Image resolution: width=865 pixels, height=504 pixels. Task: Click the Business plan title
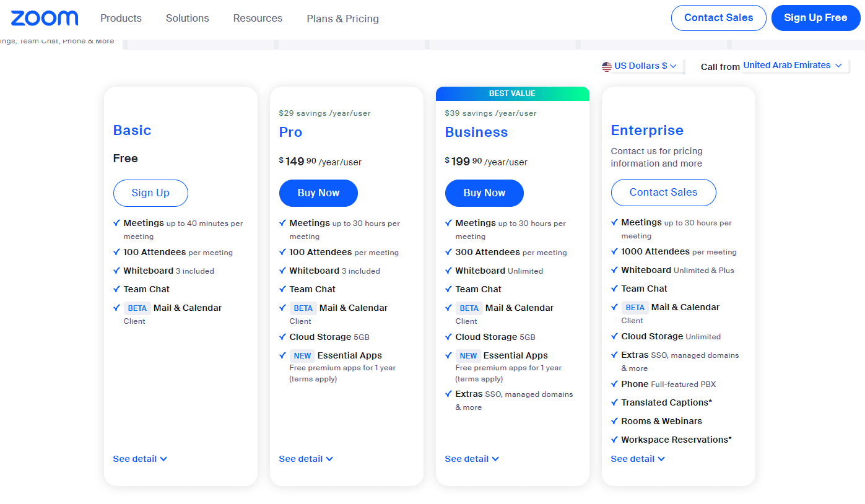476,132
